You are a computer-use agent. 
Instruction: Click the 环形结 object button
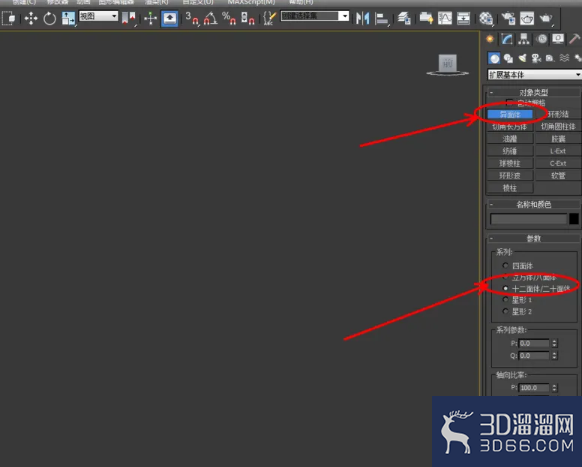click(x=558, y=114)
